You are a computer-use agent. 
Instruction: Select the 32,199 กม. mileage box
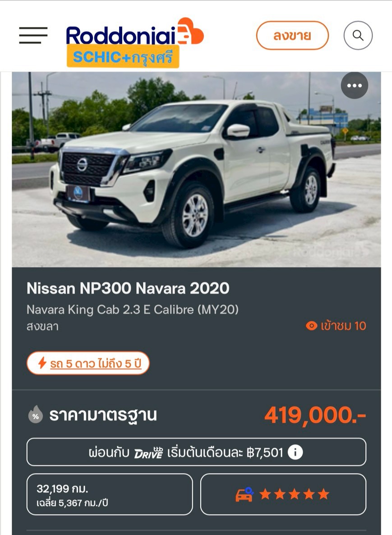pos(110,494)
